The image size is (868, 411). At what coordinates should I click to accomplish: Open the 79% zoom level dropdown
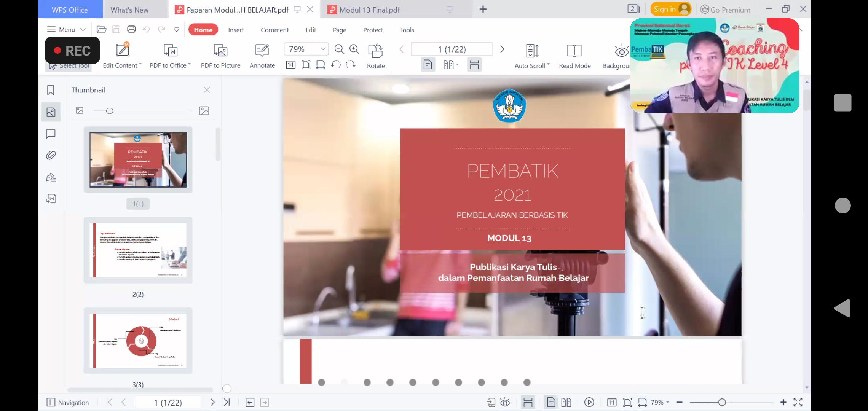[x=323, y=49]
